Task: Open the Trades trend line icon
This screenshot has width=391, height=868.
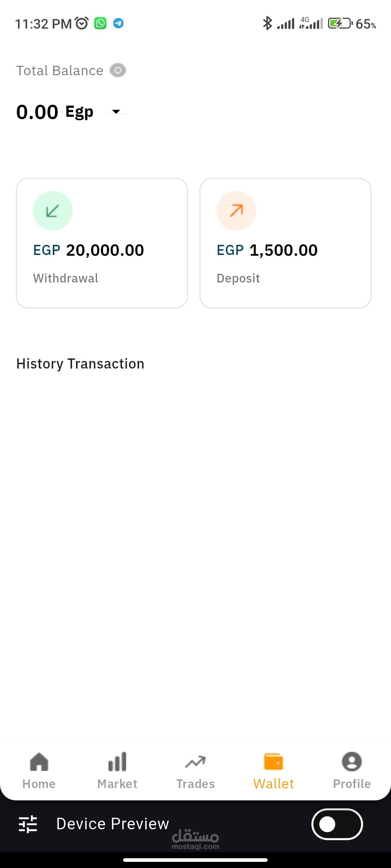Action: click(x=195, y=762)
